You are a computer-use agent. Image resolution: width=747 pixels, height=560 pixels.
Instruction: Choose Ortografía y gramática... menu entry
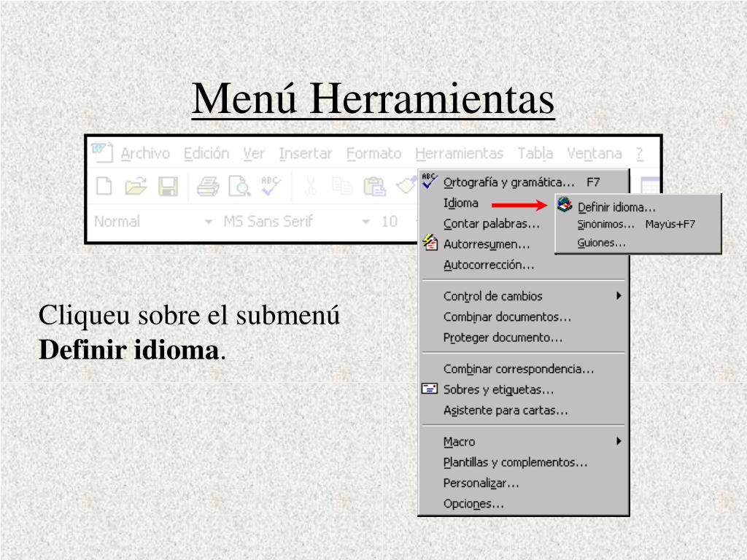coord(524,182)
